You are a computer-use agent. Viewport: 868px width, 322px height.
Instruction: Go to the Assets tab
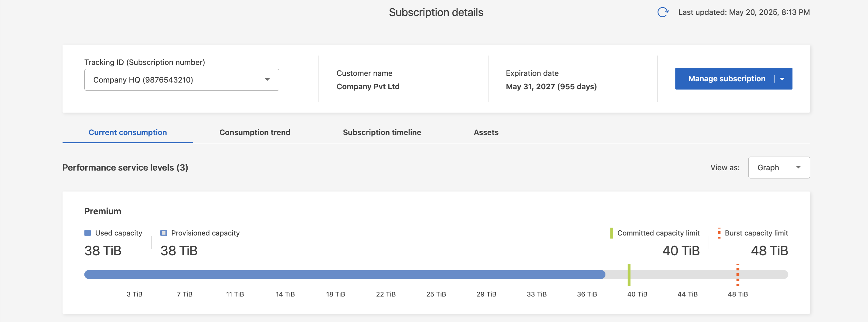point(486,132)
